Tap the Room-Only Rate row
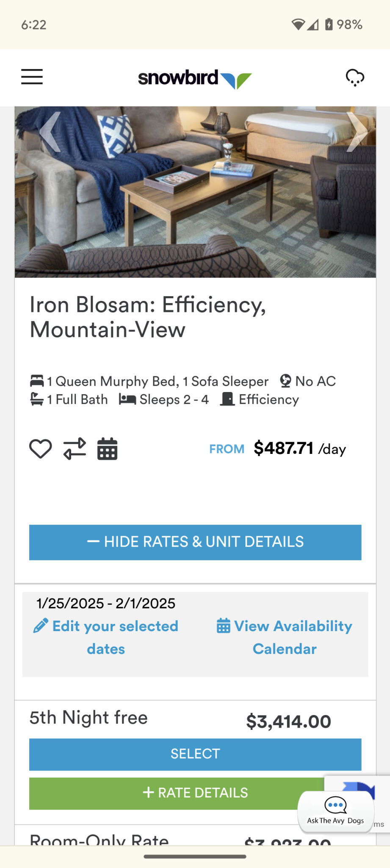 (100, 840)
